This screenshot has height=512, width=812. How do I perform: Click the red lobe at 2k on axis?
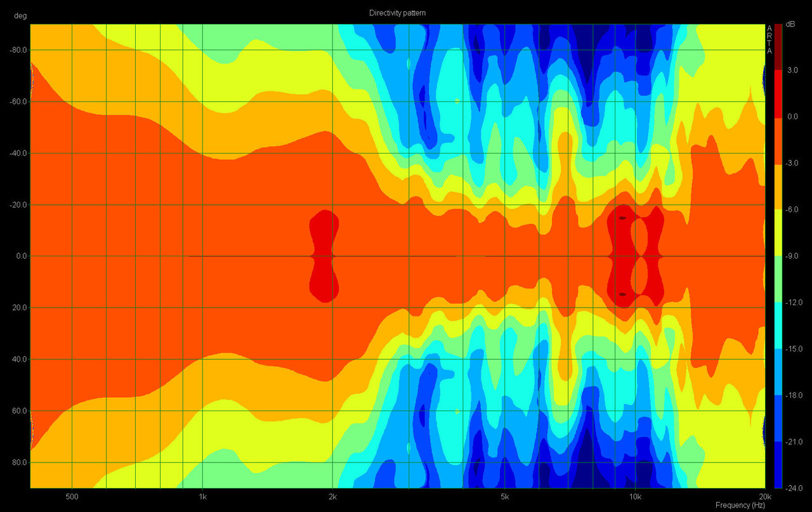click(x=324, y=255)
